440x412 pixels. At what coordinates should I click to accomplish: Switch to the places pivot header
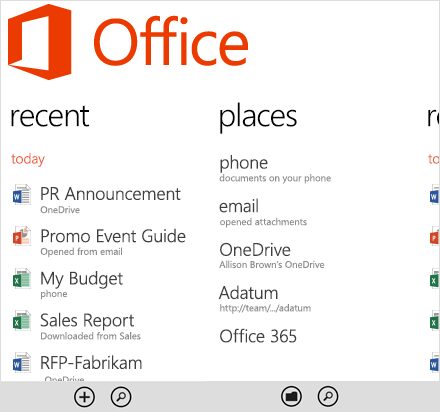coord(258,117)
